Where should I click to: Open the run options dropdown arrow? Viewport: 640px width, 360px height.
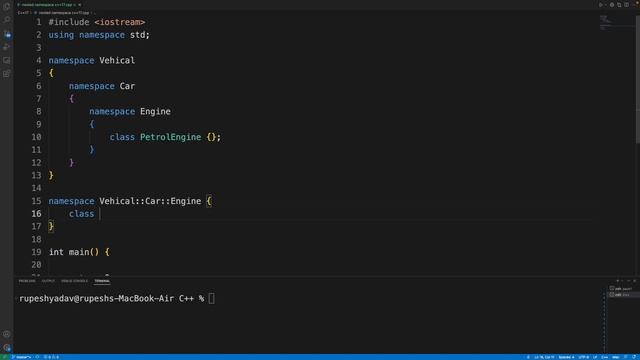point(606,5)
